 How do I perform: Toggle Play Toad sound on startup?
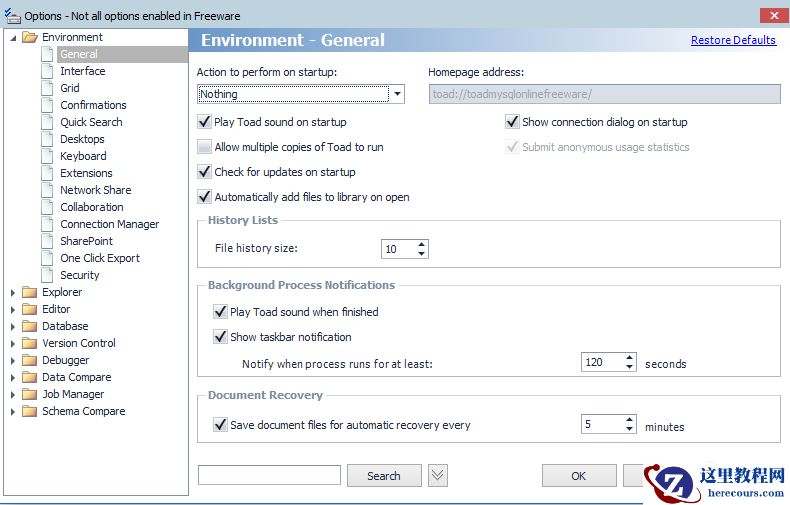204,122
